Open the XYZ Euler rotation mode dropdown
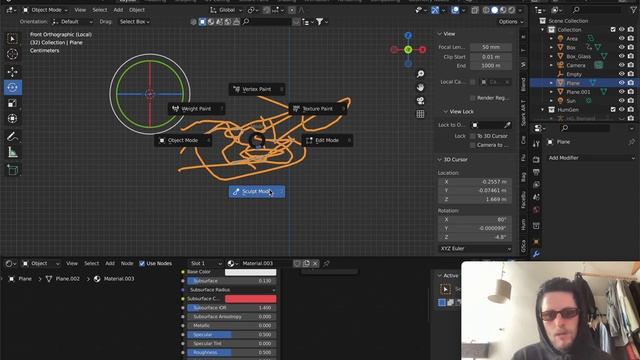Screen dimensions: 640x360 pyautogui.click(x=475, y=248)
